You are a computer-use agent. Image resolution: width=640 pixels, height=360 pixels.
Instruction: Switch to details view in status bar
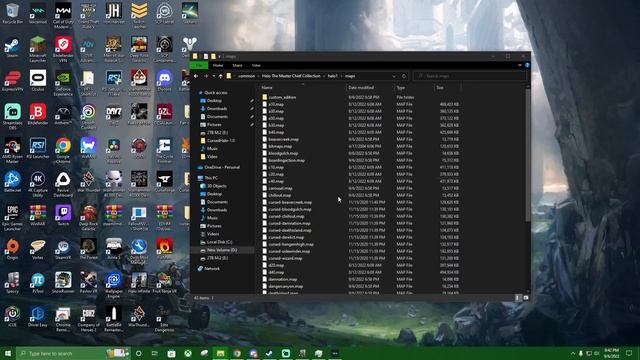tap(518, 298)
